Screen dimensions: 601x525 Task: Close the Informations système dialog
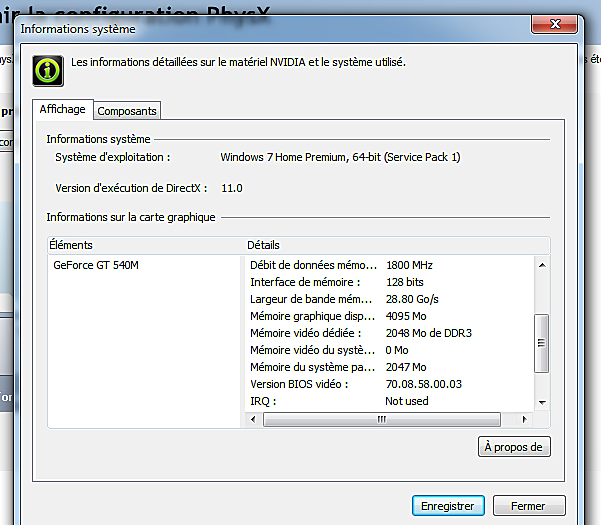point(554,25)
